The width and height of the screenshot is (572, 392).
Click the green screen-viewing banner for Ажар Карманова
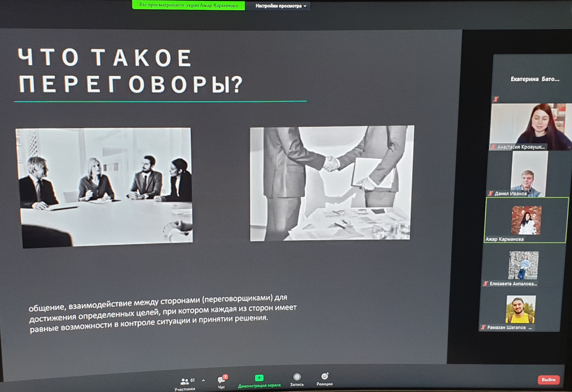click(188, 5)
